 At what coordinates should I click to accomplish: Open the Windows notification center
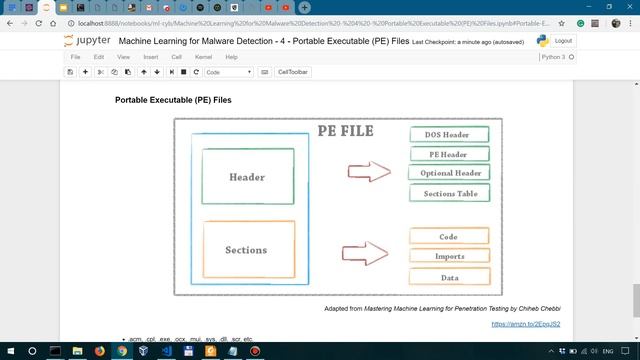(625, 351)
